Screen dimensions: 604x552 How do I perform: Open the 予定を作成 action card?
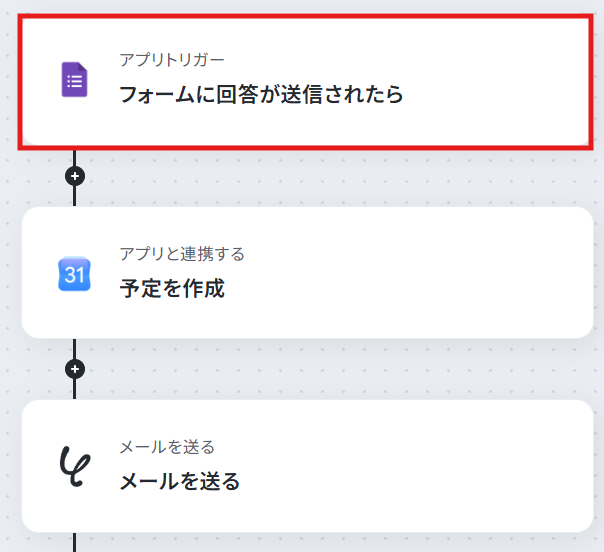coord(307,273)
